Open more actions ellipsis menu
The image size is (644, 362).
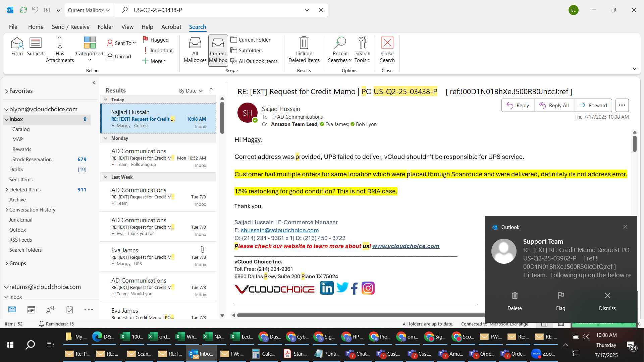[622, 105]
